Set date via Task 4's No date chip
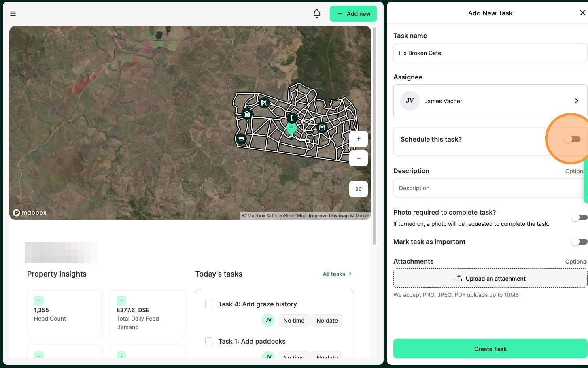The image size is (588, 368). pos(327,321)
